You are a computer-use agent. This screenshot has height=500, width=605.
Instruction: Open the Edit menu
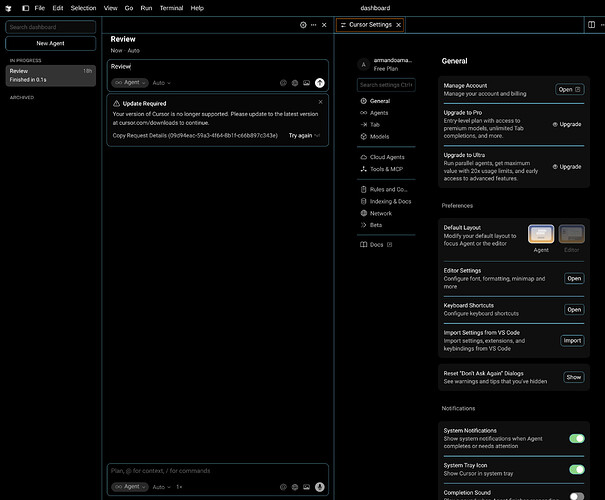58,8
